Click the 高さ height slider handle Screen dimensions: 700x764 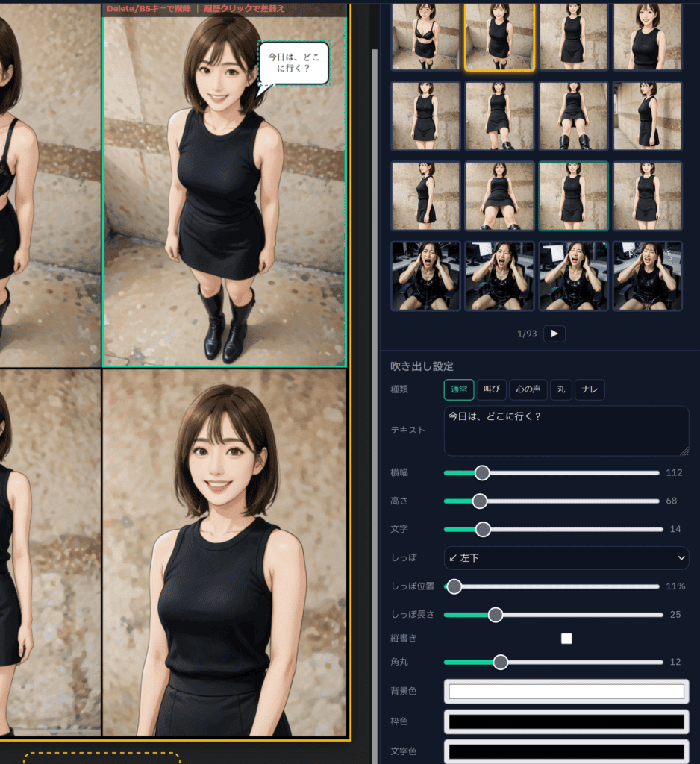[480, 501]
